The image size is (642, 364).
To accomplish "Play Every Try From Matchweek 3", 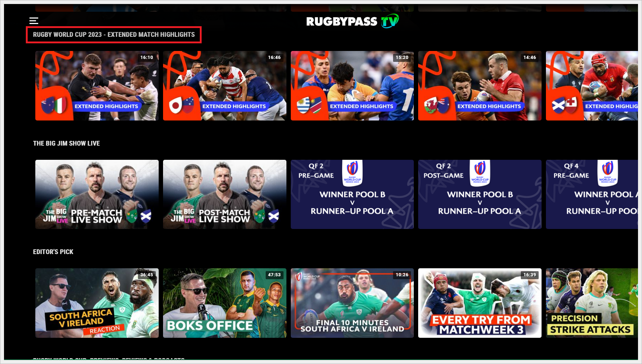I will click(480, 303).
